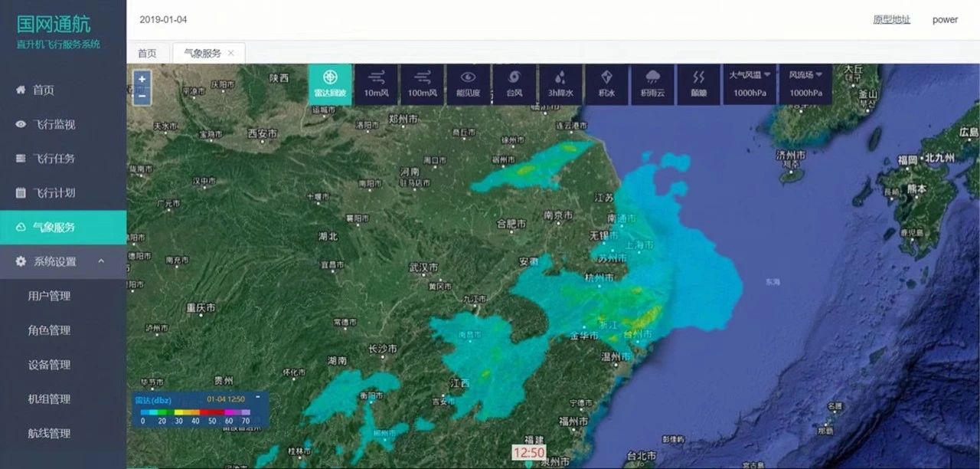Activate the 颠簸 turbulence layer
980x469 pixels.
tap(698, 84)
